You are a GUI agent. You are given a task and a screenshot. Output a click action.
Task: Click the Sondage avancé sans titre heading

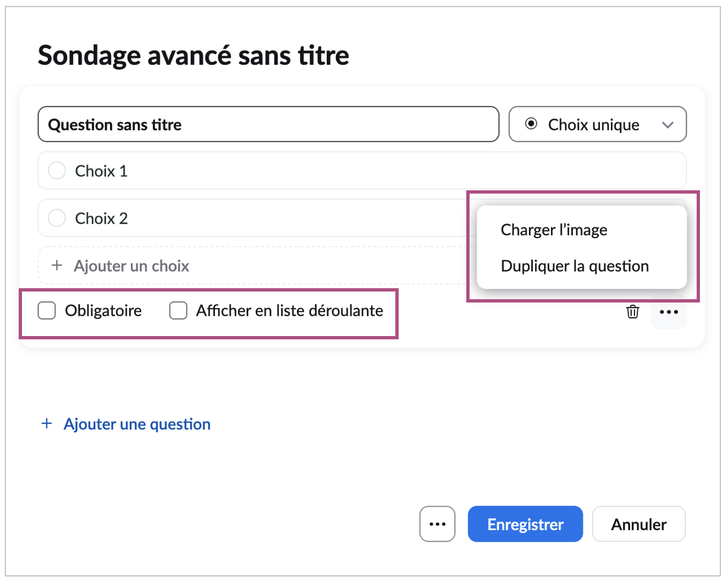tap(194, 56)
